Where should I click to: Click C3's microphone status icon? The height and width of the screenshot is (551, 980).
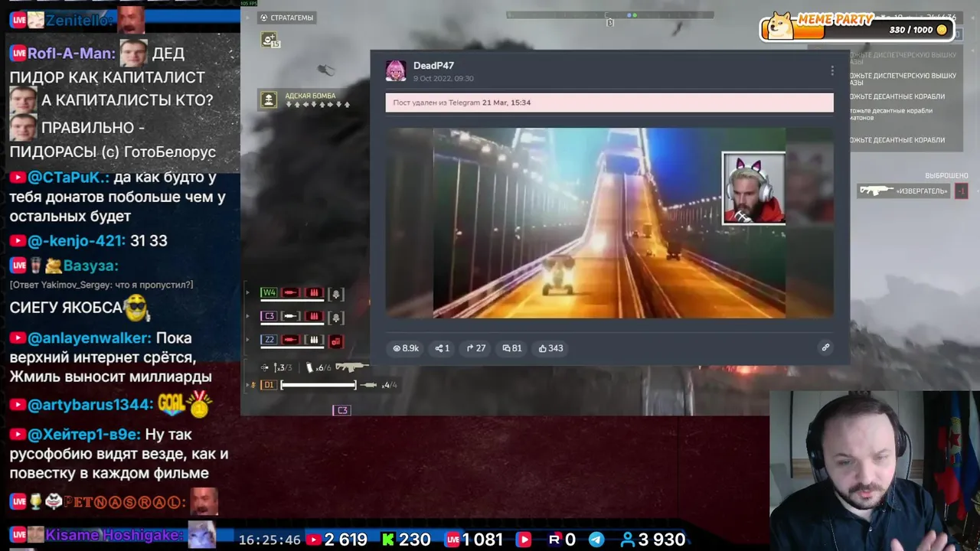pos(336,317)
